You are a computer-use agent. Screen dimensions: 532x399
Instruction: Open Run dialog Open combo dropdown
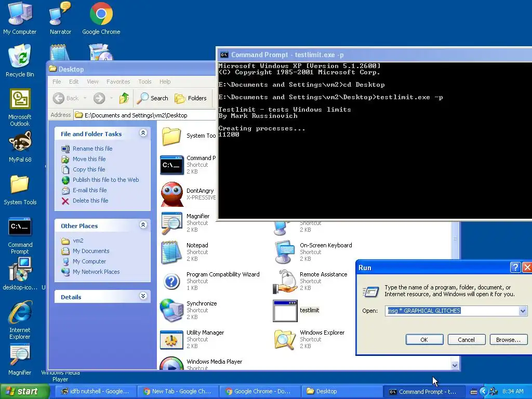[x=523, y=311]
